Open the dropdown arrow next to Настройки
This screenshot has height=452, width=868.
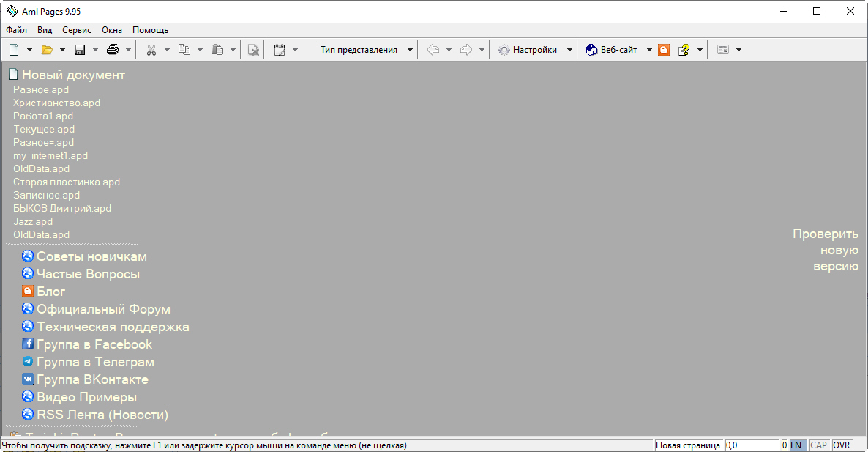tap(569, 50)
